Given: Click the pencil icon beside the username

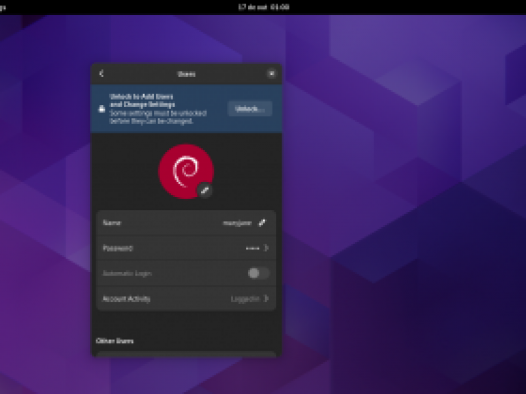Looking at the screenshot, I should click(x=262, y=223).
